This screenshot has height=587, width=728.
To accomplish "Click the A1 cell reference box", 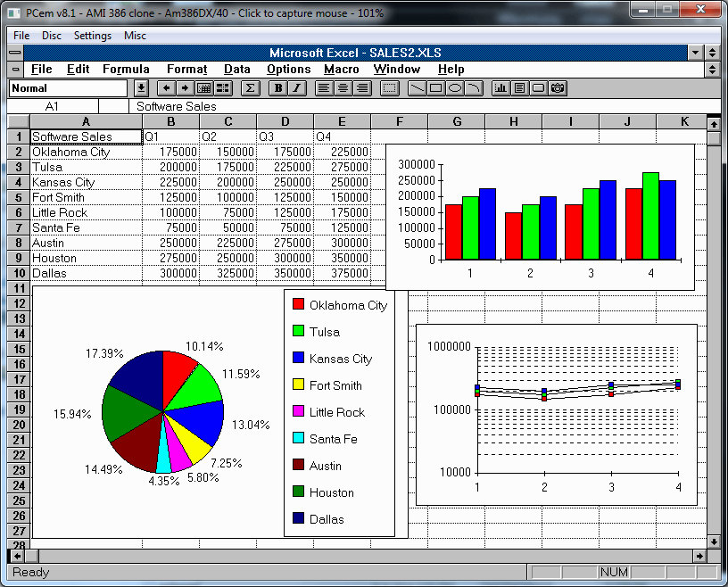I will click(x=52, y=106).
